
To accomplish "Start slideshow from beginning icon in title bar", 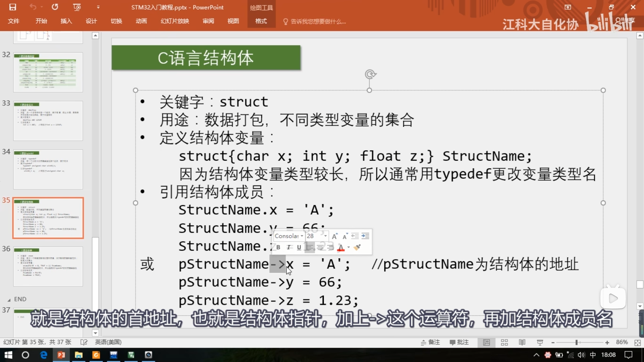I will pyautogui.click(x=77, y=7).
